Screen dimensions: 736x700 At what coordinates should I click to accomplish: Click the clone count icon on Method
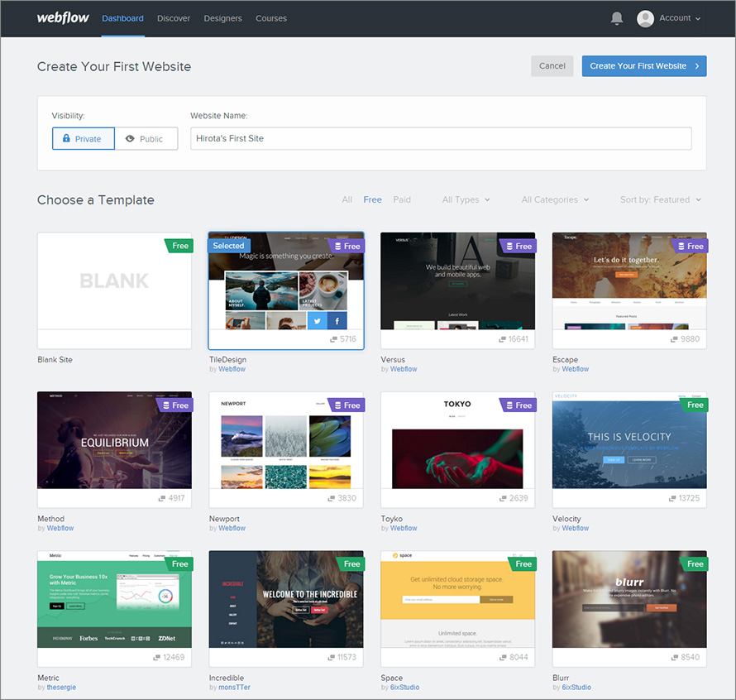[x=162, y=498]
